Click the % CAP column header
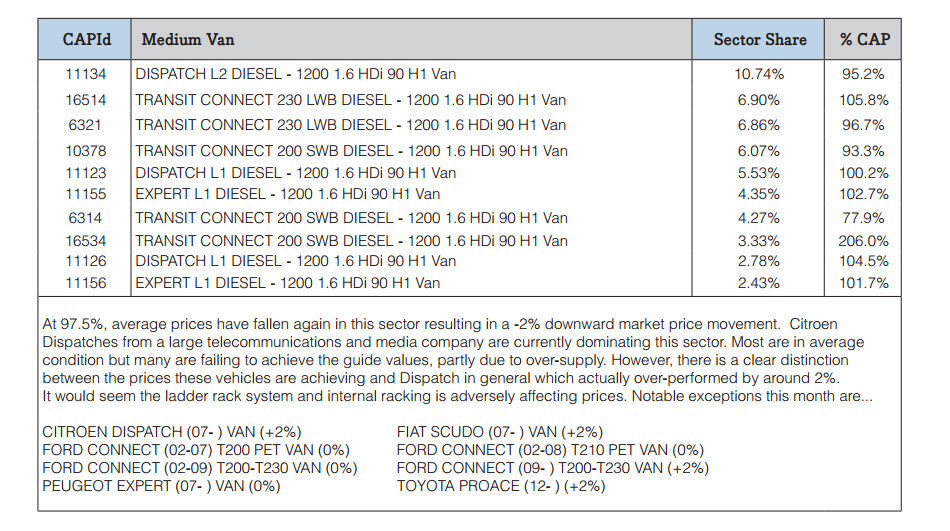The width and height of the screenshot is (950, 531). tap(863, 39)
